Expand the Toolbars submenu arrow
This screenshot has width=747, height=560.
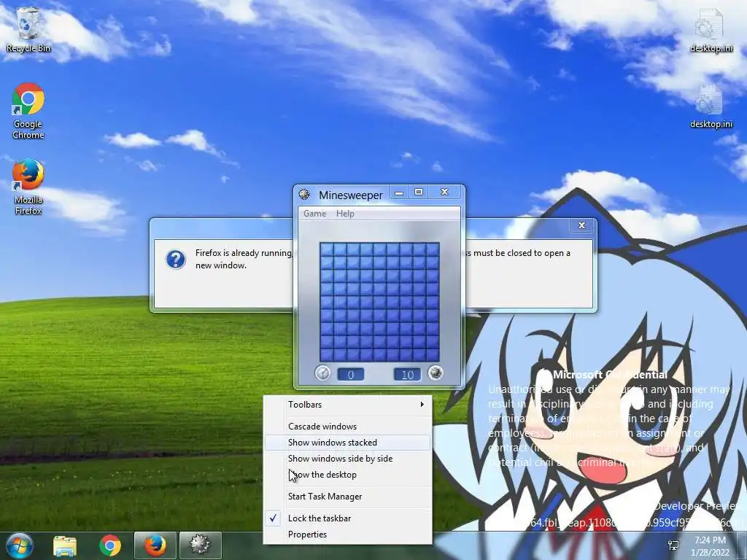[x=422, y=404]
